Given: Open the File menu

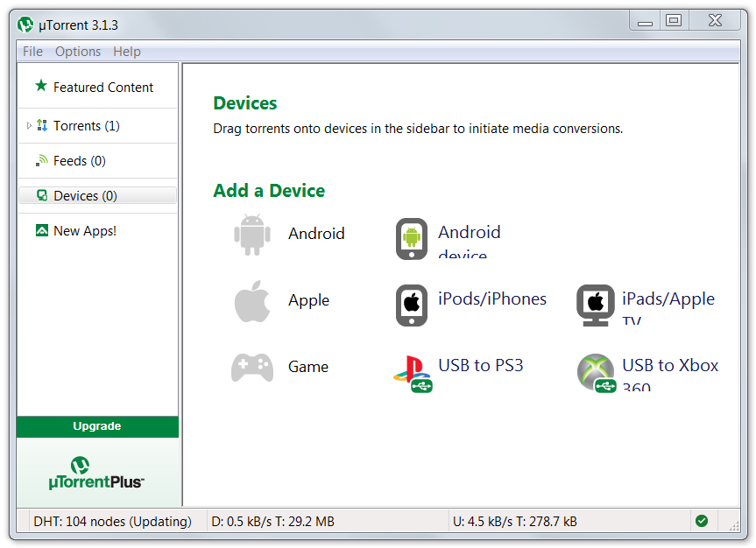Looking at the screenshot, I should 32,51.
